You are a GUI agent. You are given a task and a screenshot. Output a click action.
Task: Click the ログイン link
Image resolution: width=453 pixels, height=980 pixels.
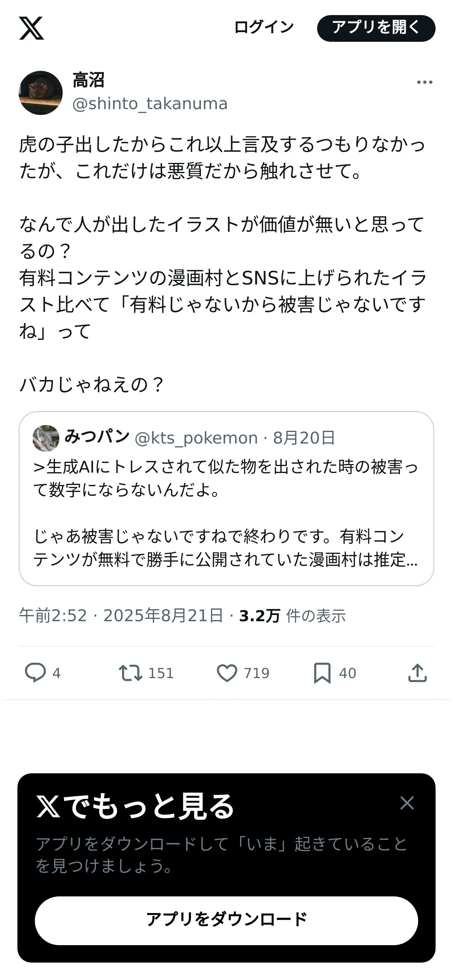tap(264, 27)
